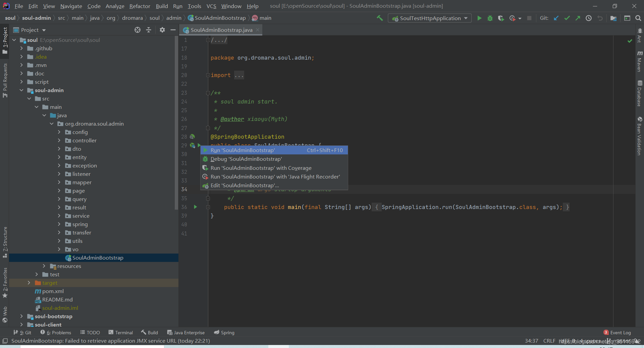Click the toggle tool windows icon in status bar
The height and width of the screenshot is (348, 644).
[5, 341]
